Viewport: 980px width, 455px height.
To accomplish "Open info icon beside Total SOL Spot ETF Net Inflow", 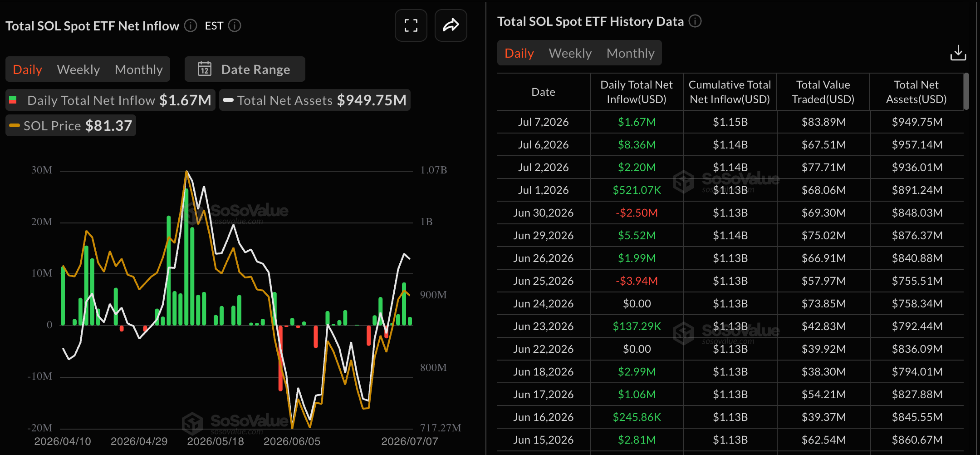I will (x=191, y=25).
